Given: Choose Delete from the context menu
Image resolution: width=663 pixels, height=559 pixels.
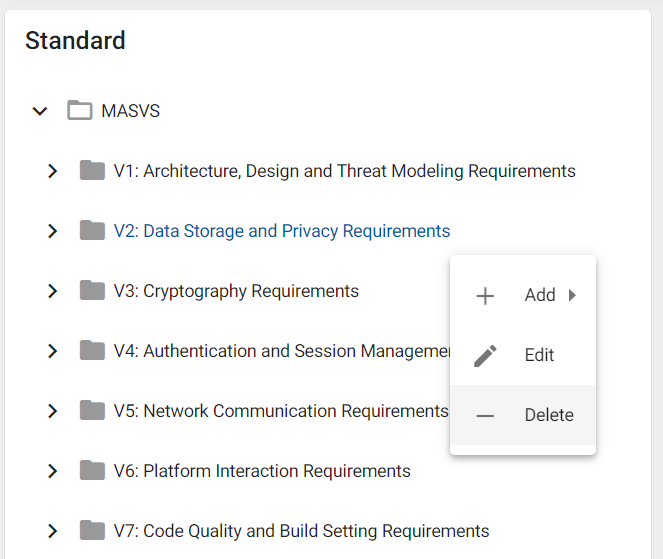Looking at the screenshot, I should [x=523, y=415].
